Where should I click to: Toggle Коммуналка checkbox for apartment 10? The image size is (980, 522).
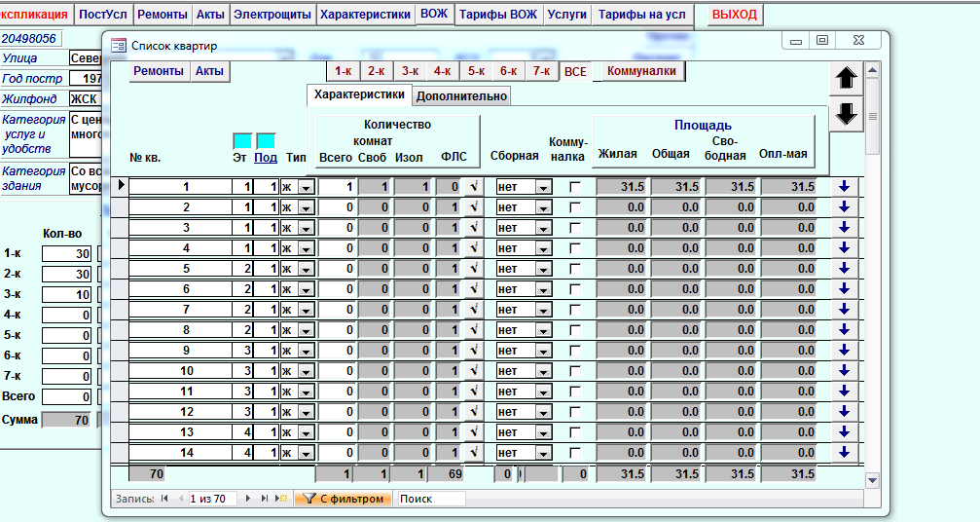click(575, 371)
